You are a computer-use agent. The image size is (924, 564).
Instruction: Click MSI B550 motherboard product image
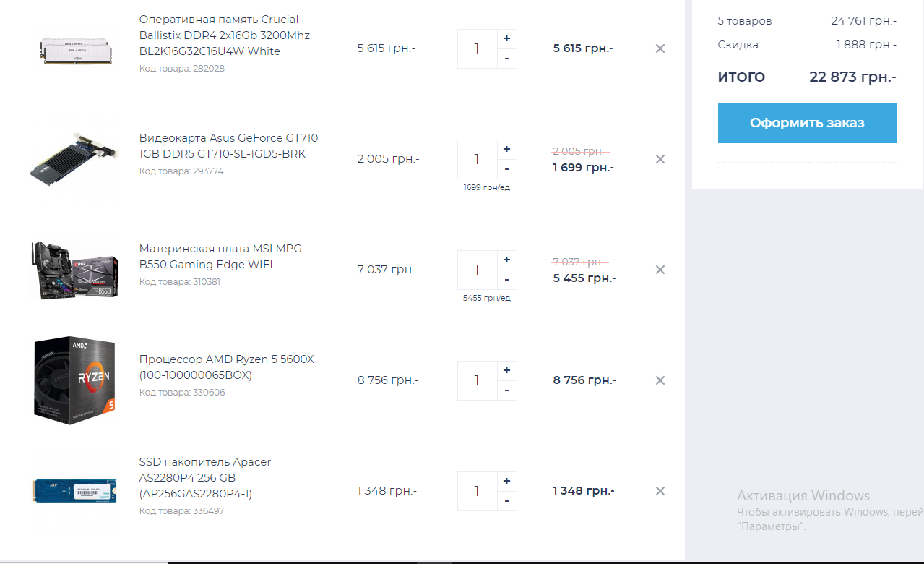pos(74,270)
